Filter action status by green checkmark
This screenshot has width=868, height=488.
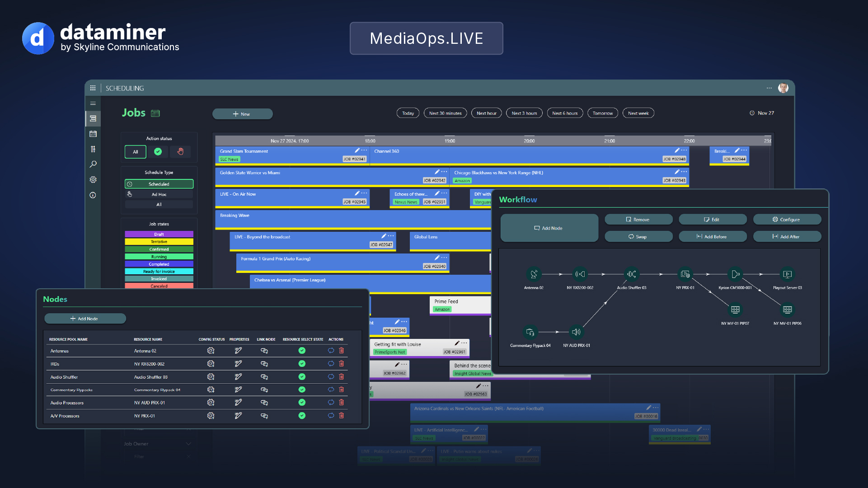click(x=158, y=152)
